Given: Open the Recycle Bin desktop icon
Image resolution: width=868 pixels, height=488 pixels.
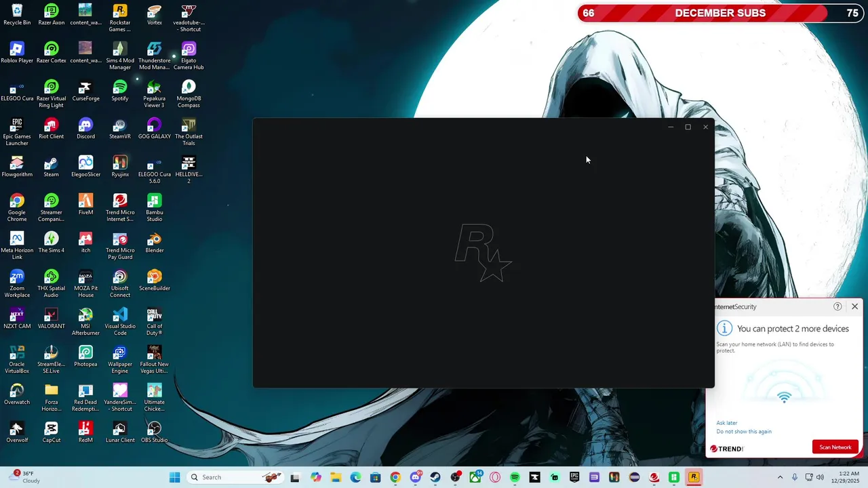Looking at the screenshot, I should [17, 14].
